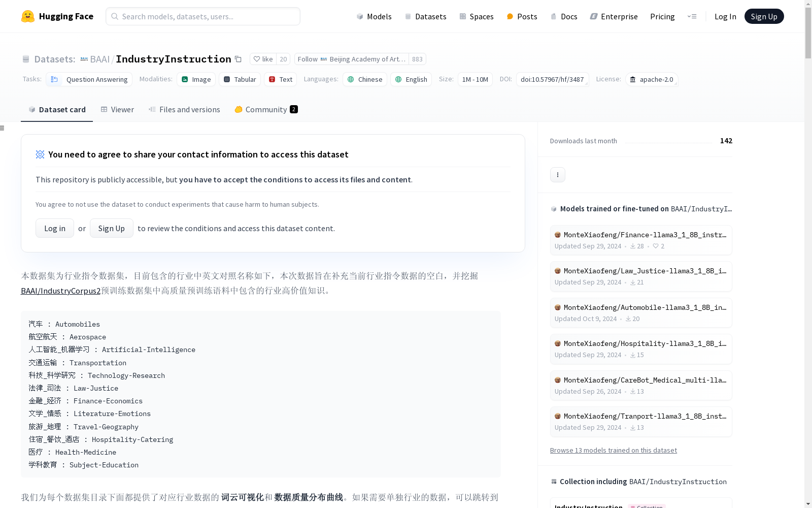Image resolution: width=812 pixels, height=508 pixels.
Task: Click the 'Downloads last month' label
Action: pyautogui.click(x=584, y=141)
